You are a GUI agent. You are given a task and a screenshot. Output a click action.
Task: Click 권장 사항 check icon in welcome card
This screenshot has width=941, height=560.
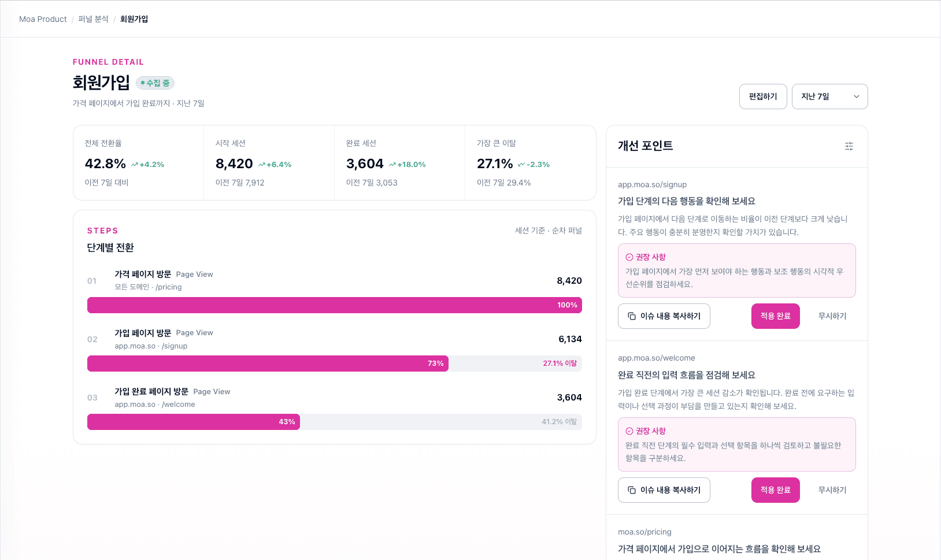click(x=629, y=431)
